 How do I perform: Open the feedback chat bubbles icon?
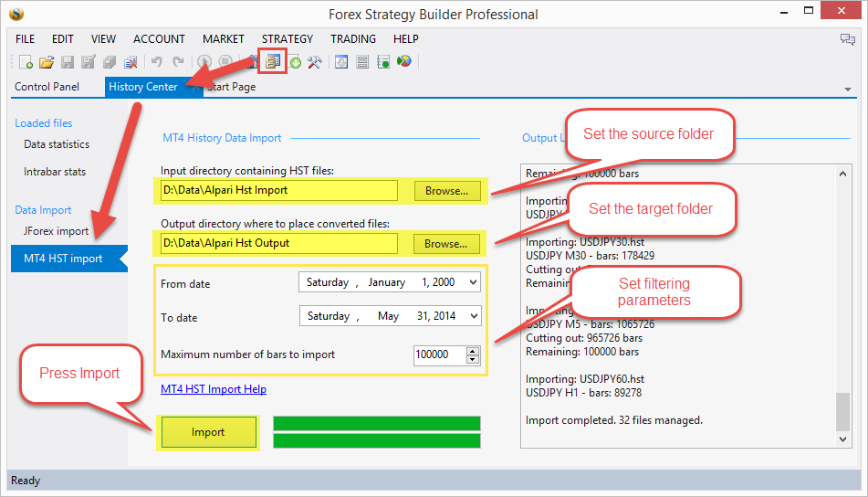click(848, 39)
